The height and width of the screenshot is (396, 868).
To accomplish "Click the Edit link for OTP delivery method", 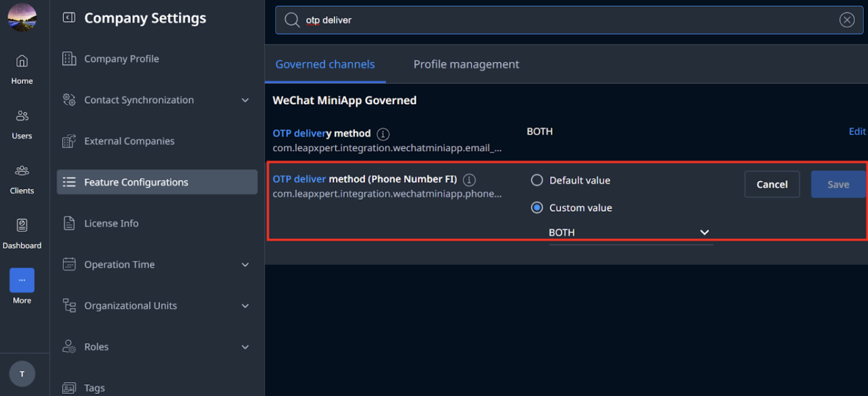I will 857,131.
